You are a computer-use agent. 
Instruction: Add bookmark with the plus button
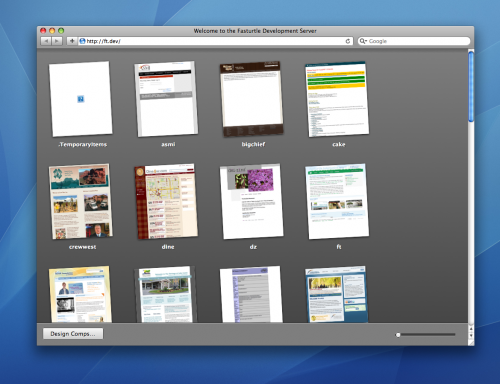click(72, 41)
